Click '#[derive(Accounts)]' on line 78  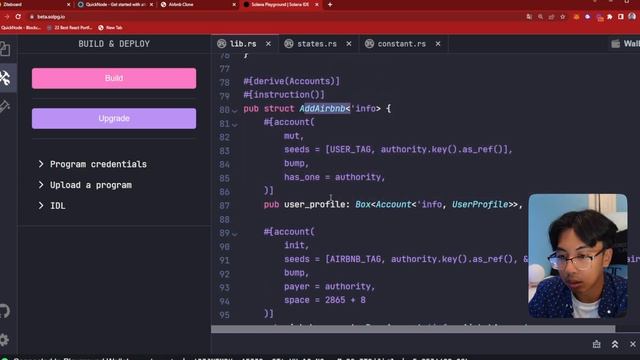[x=291, y=81]
